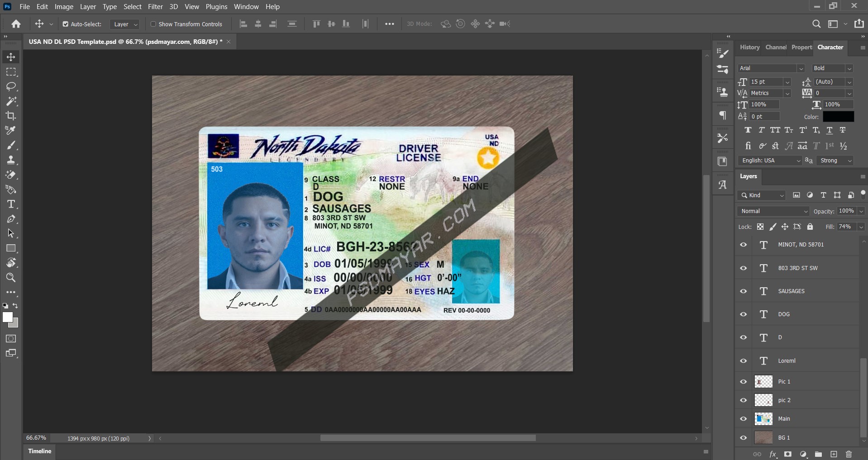This screenshot has width=868, height=460.
Task: Enable Show Transform Controls checkbox
Action: pos(153,24)
